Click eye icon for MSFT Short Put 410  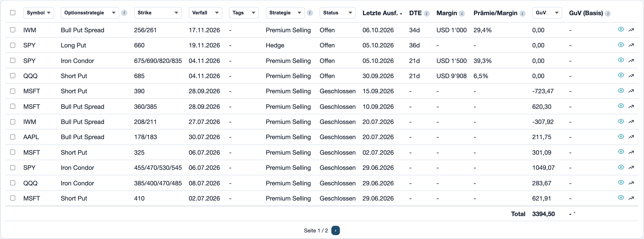point(621,198)
